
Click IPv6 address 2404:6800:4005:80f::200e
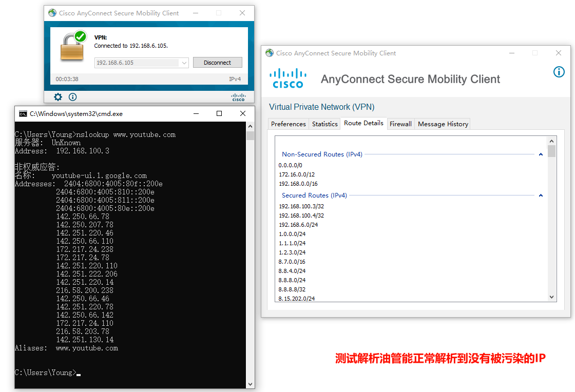tap(113, 184)
